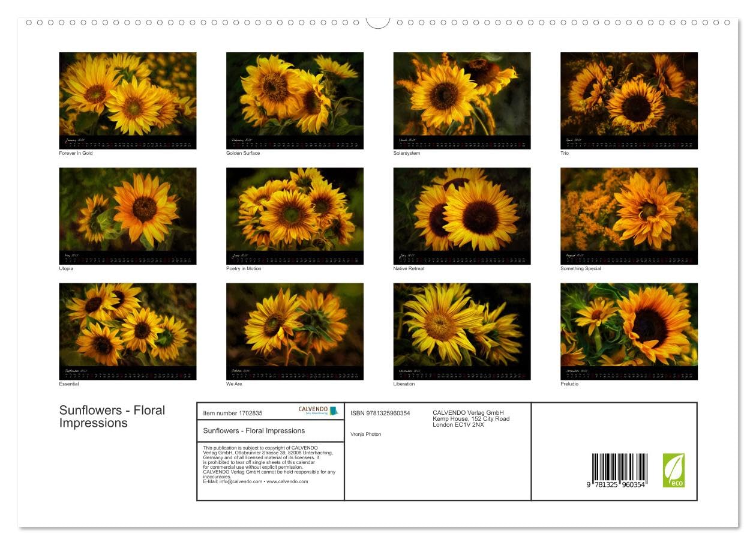The image size is (756, 545).
Task: Open the 'Trio' April thumbnail
Action: pyautogui.click(x=629, y=101)
